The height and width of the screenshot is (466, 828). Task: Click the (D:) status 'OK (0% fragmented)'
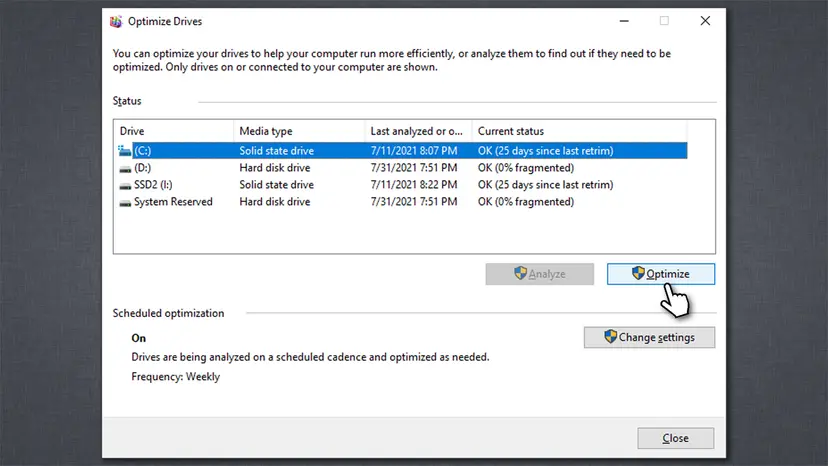(x=526, y=167)
